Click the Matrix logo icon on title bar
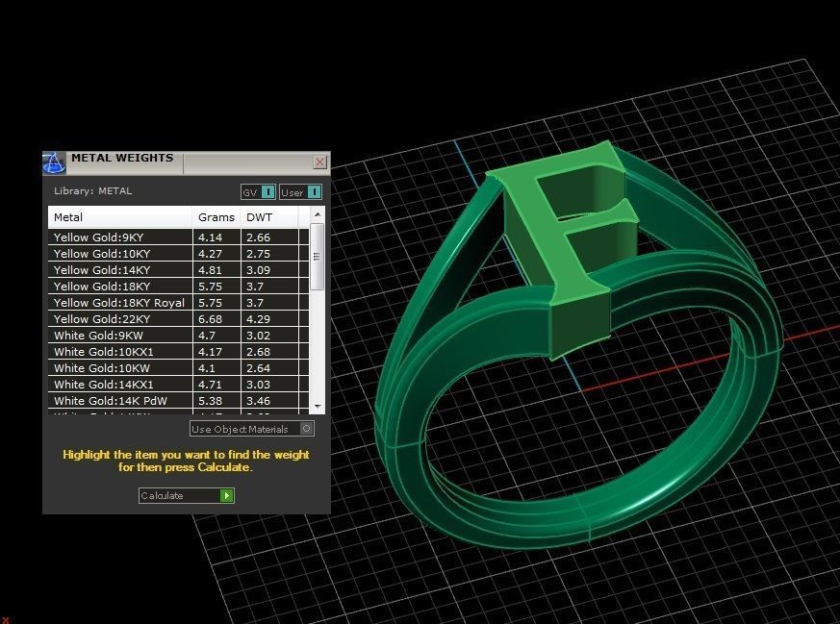Screen dimensions: 840x624 coord(53,162)
